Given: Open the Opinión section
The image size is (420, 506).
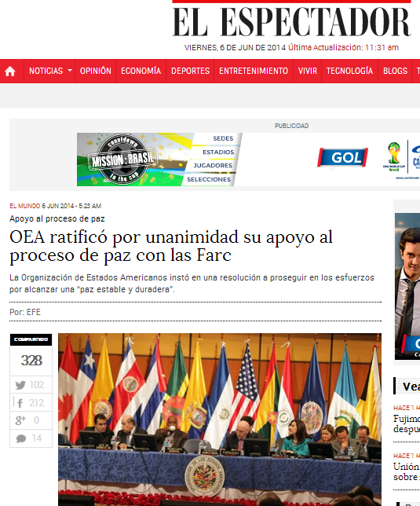Looking at the screenshot, I should click(96, 71).
